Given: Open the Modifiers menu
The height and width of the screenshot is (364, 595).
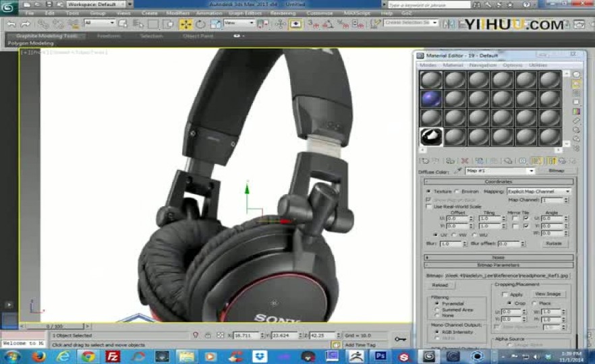Looking at the screenshot, I should tap(178, 13).
